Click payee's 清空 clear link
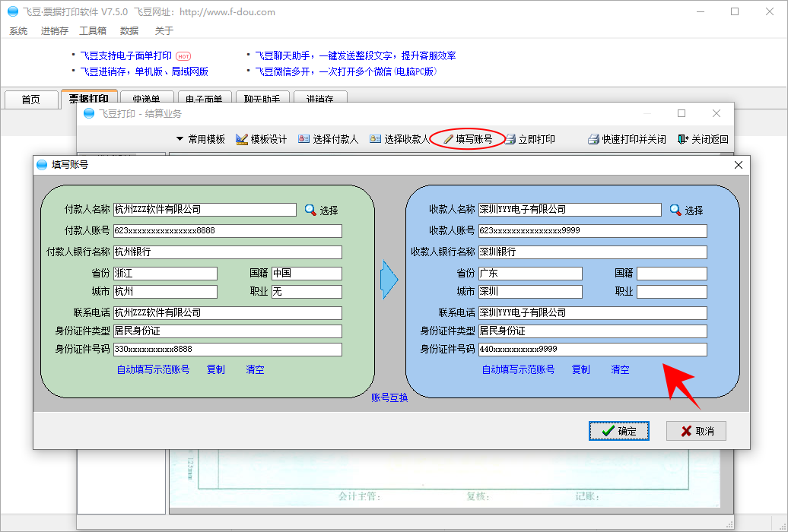Viewport: 788px width, 532px height. 621,370
